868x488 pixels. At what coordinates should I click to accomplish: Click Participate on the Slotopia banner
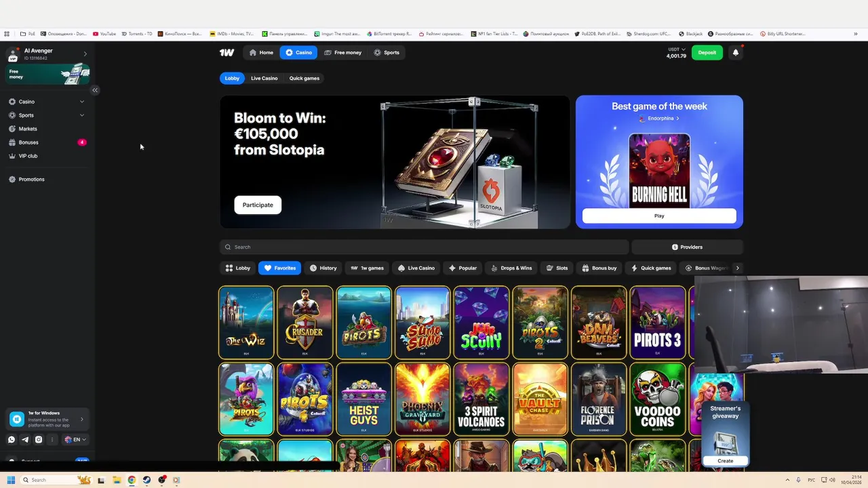(x=258, y=205)
